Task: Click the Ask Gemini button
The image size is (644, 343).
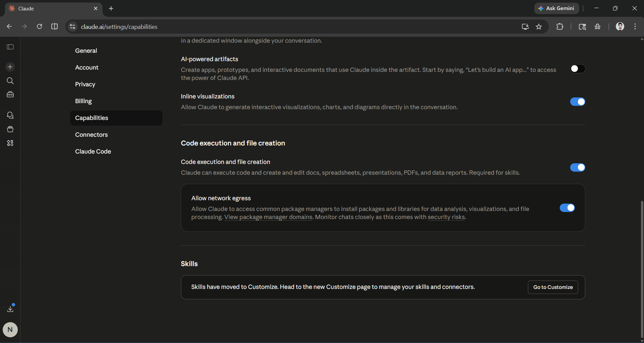Action: tap(556, 8)
